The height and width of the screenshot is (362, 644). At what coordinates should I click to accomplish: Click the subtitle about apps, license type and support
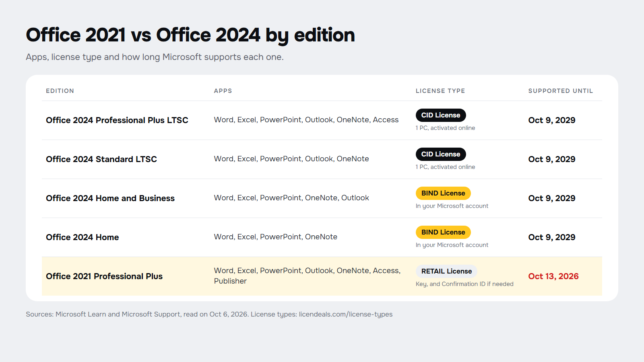pos(155,57)
